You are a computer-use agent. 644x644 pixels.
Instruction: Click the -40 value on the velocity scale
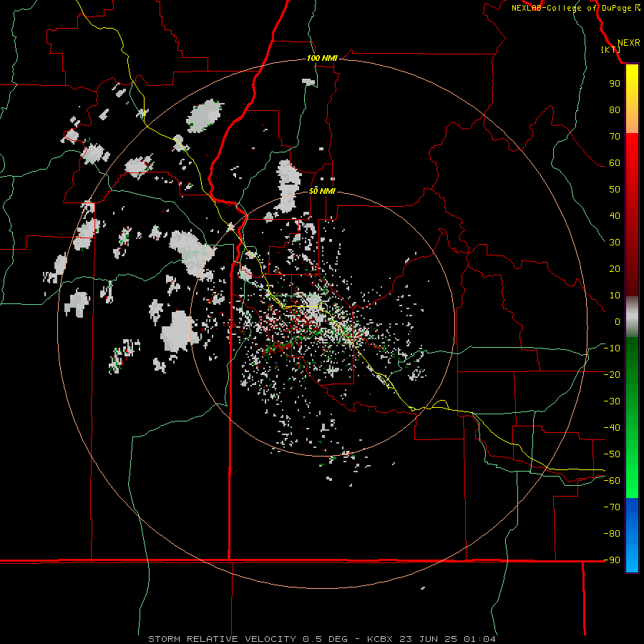tap(612, 428)
